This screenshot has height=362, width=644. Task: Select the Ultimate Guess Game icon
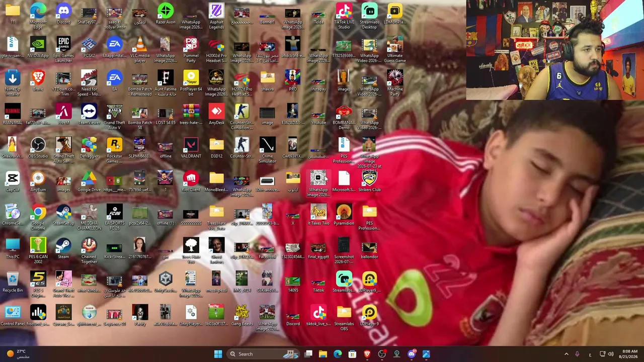click(x=395, y=49)
